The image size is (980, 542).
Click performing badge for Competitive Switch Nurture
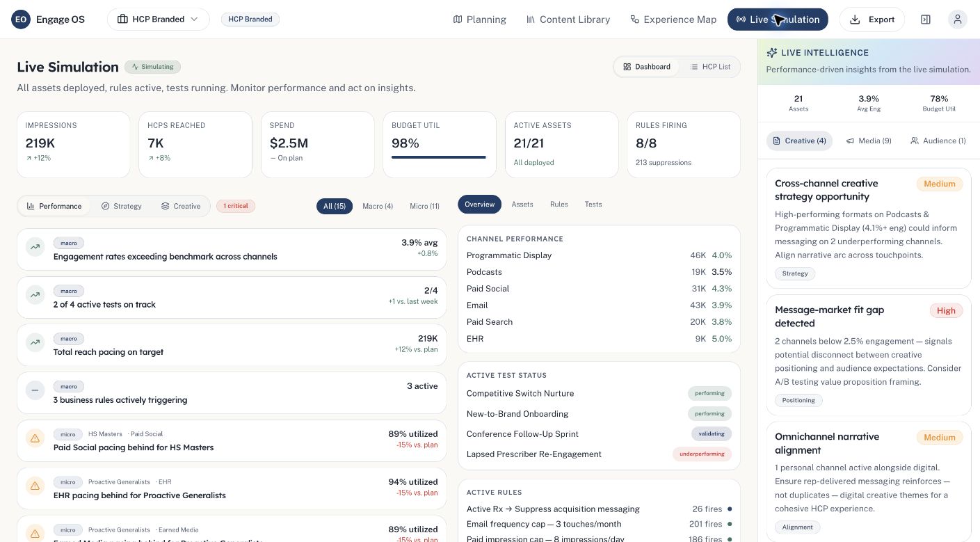pyautogui.click(x=709, y=393)
